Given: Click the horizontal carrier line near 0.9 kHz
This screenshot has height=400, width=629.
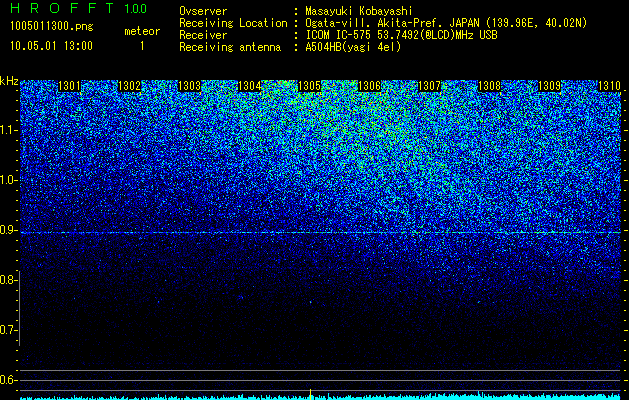Looking at the screenshot, I should (x=320, y=233).
